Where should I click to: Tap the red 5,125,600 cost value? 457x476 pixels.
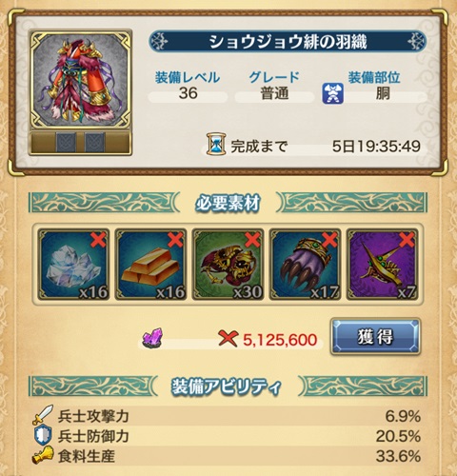[280, 340]
